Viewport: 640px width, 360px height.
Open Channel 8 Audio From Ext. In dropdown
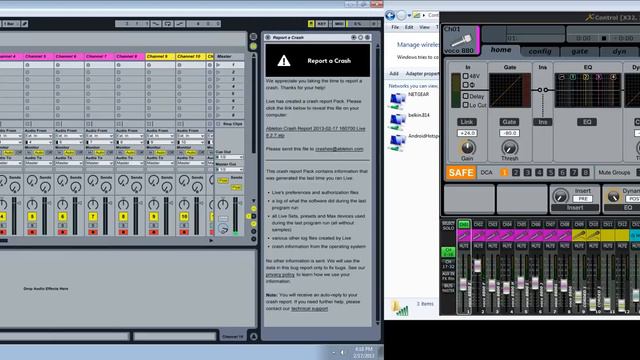click(129, 136)
